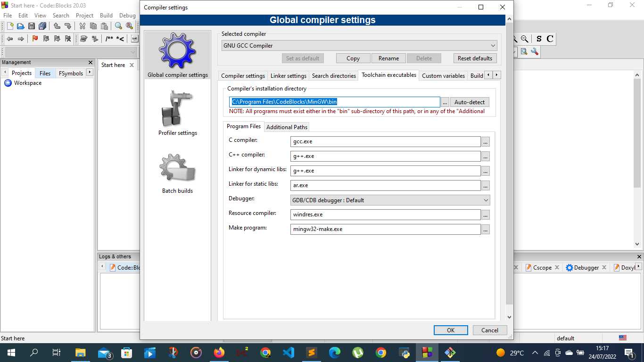
Task: Click the Auto-detect button
Action: [x=470, y=102]
